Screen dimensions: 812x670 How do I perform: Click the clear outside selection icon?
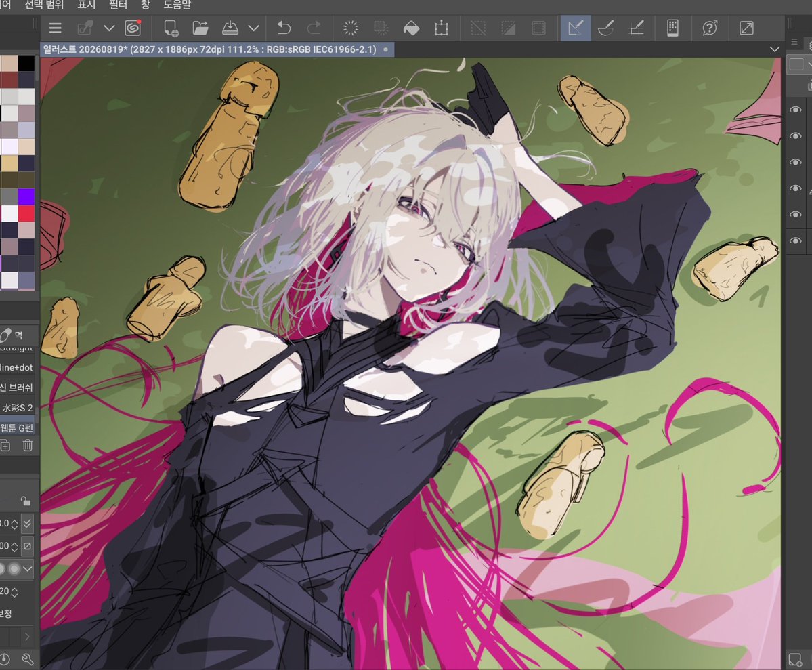381,28
